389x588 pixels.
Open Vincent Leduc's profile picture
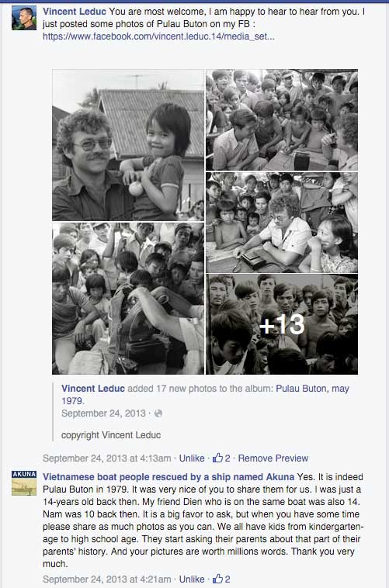click(24, 18)
